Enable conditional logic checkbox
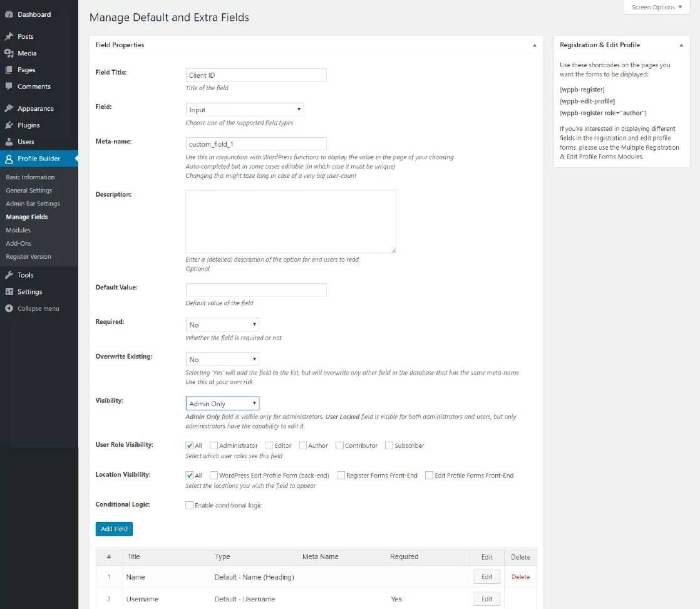The image size is (700, 609). point(189,506)
